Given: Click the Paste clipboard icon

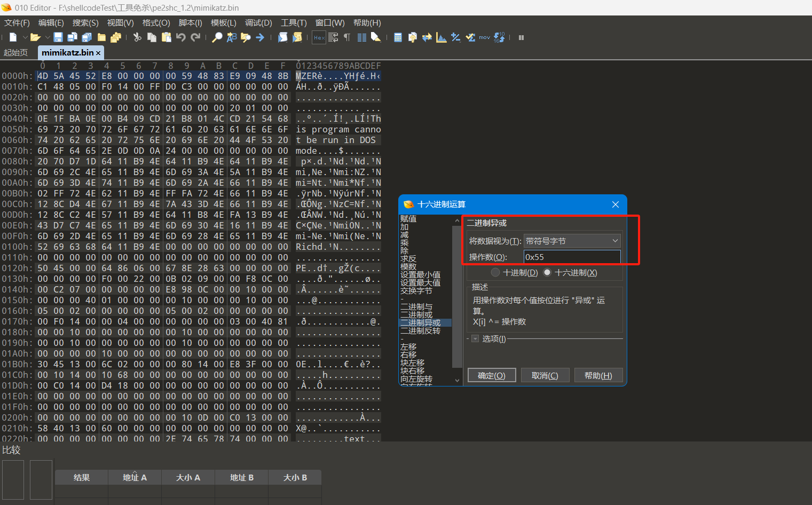Looking at the screenshot, I should [167, 37].
